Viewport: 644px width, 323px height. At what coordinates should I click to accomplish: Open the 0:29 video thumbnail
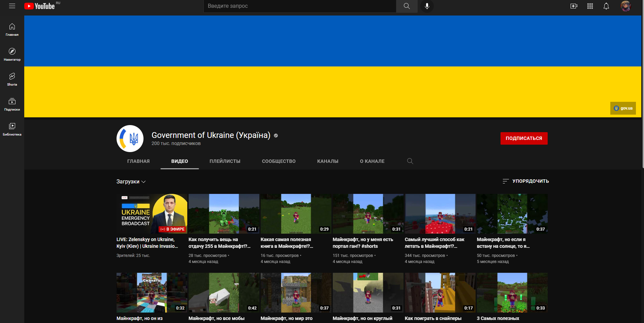click(296, 214)
